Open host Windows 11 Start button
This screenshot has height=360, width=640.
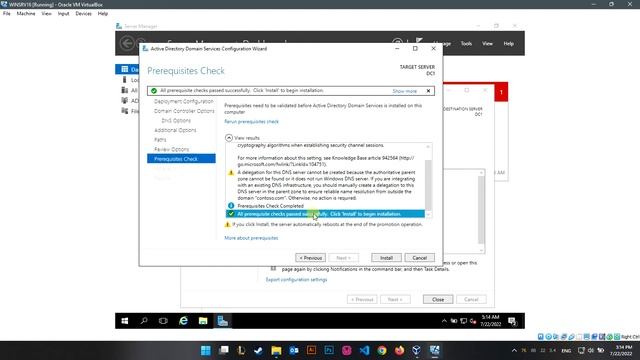206,351
